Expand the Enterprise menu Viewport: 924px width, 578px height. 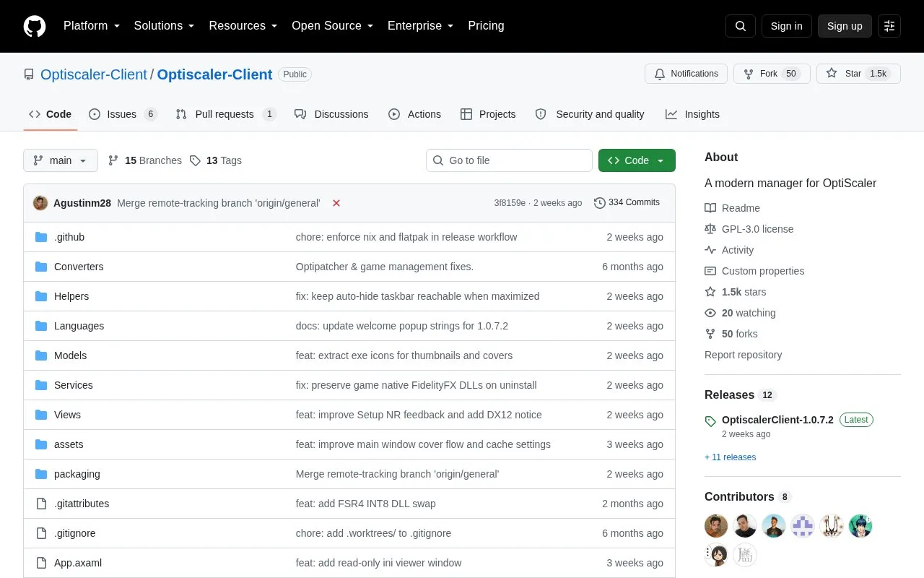click(421, 26)
